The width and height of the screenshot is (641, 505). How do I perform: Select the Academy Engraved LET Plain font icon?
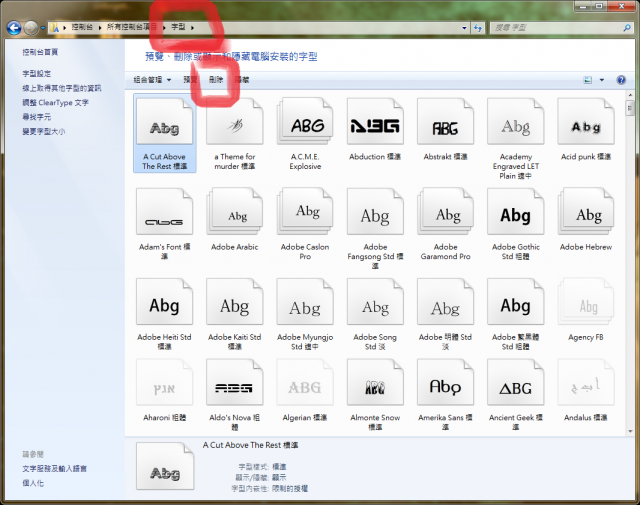point(516,121)
